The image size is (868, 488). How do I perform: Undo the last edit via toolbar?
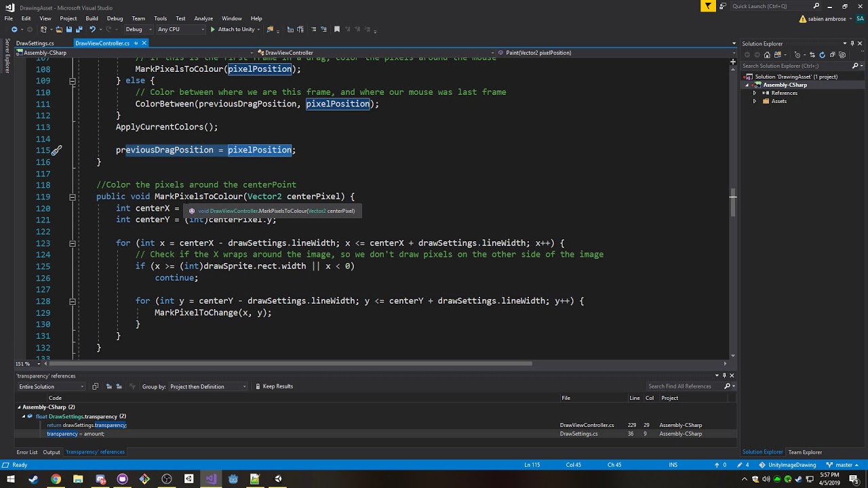pos(92,29)
